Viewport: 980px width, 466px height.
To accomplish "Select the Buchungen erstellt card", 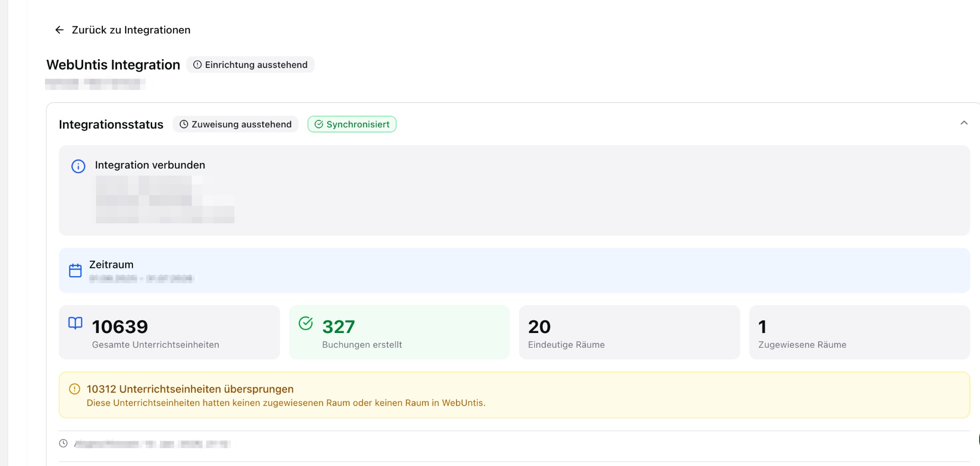I will (x=399, y=332).
